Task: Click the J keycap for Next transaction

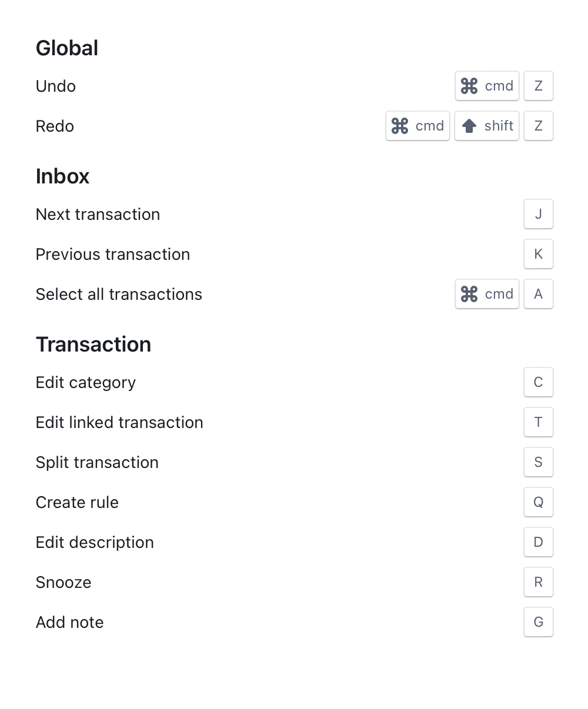Action: 538,214
